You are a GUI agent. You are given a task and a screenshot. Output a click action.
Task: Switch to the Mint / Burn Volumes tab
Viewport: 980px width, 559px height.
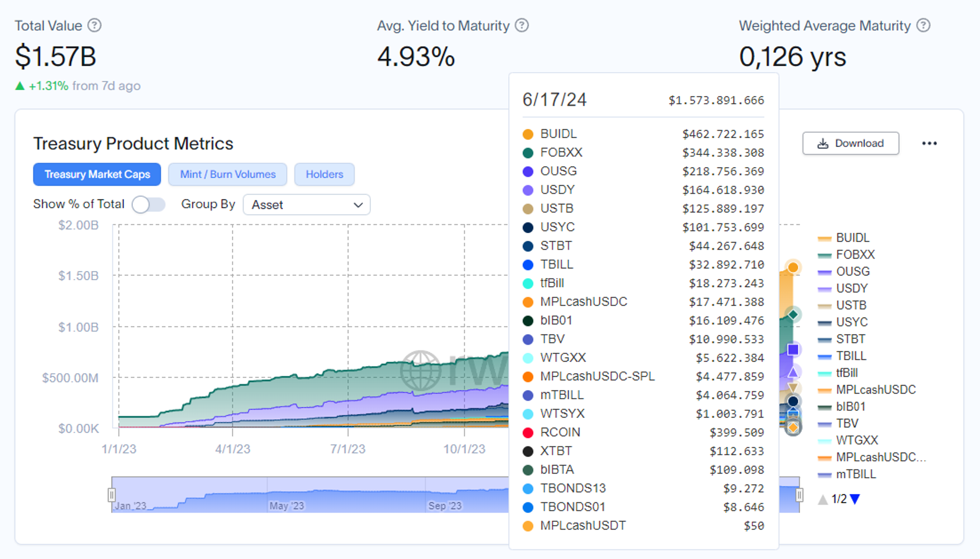228,174
